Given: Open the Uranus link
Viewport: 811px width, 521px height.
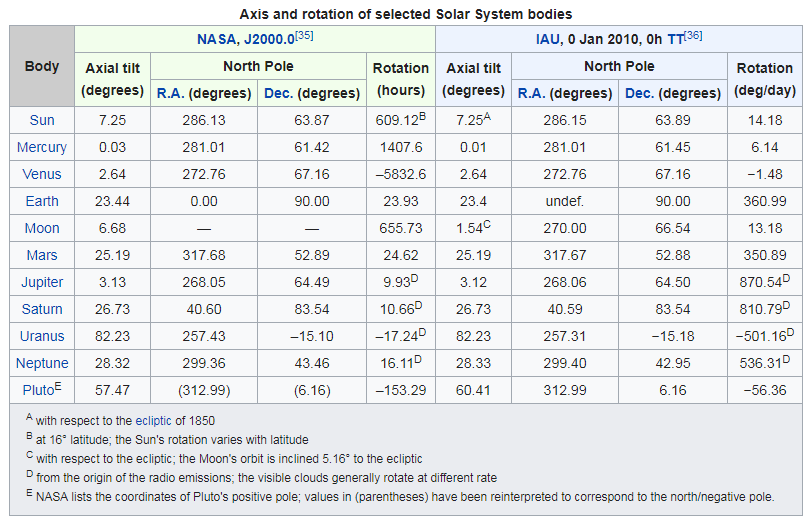Looking at the screenshot, I should pyautogui.click(x=42, y=336).
